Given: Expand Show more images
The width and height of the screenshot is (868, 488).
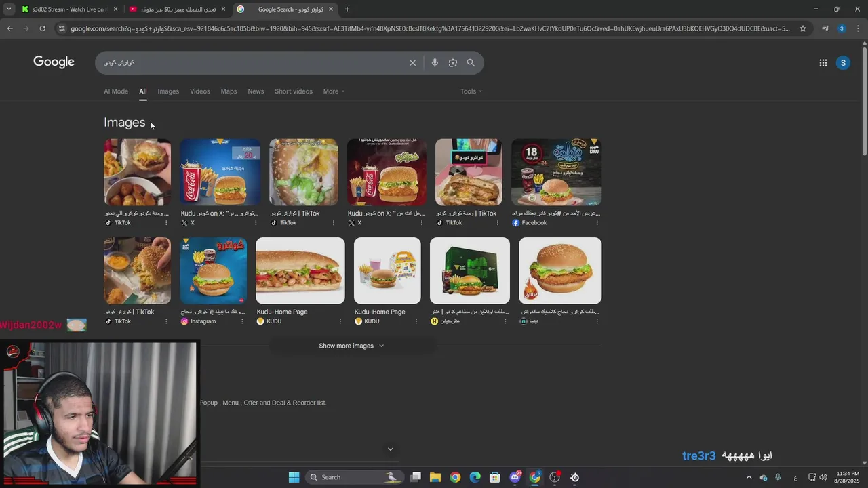Looking at the screenshot, I should (x=351, y=346).
